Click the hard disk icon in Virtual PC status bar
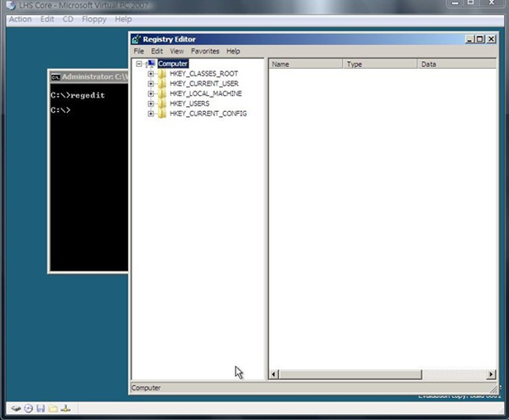 [15, 408]
